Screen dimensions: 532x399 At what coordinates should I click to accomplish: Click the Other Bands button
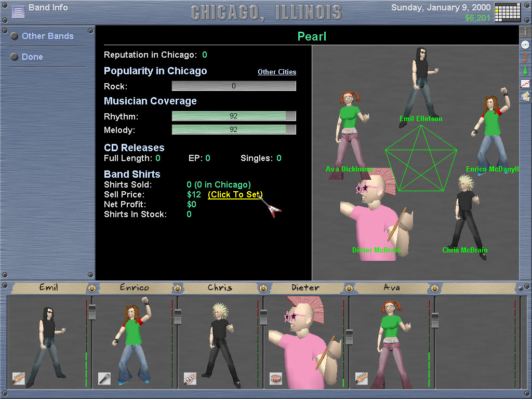[47, 36]
